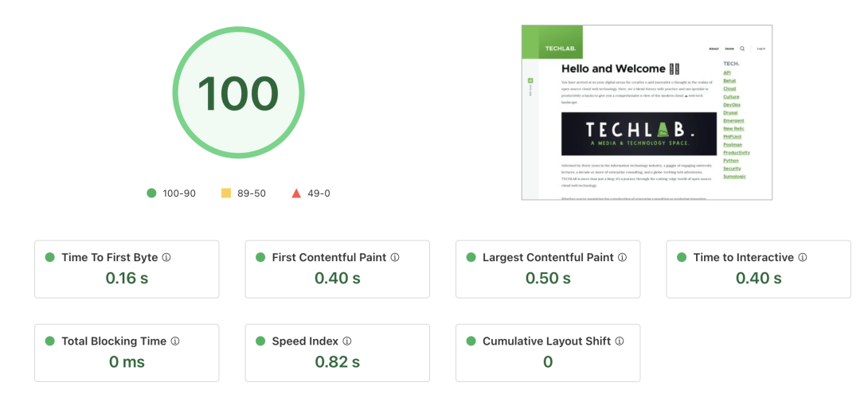Screen dimensions: 868x398
Task: Click Cumulative Layout Shift info icon
Action: click(620, 341)
